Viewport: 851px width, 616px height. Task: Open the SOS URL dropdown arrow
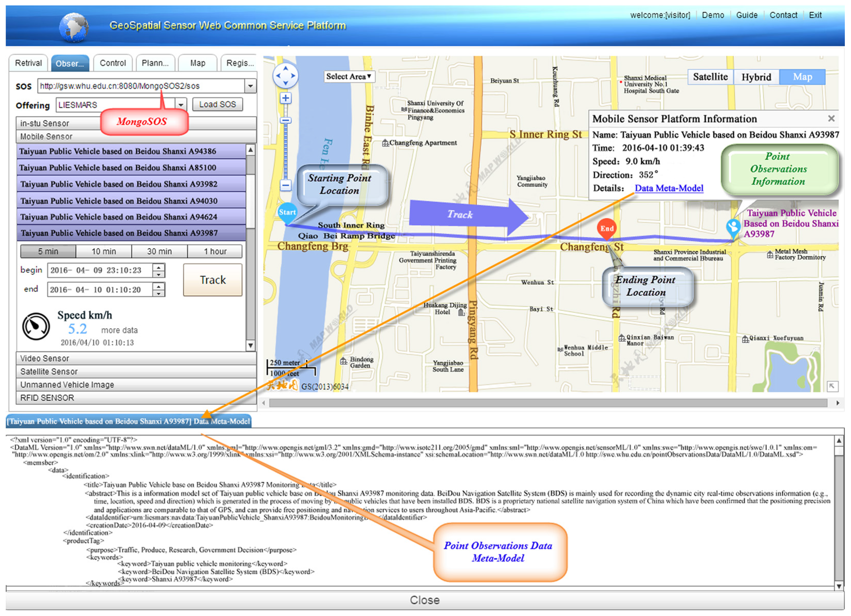pyautogui.click(x=250, y=86)
